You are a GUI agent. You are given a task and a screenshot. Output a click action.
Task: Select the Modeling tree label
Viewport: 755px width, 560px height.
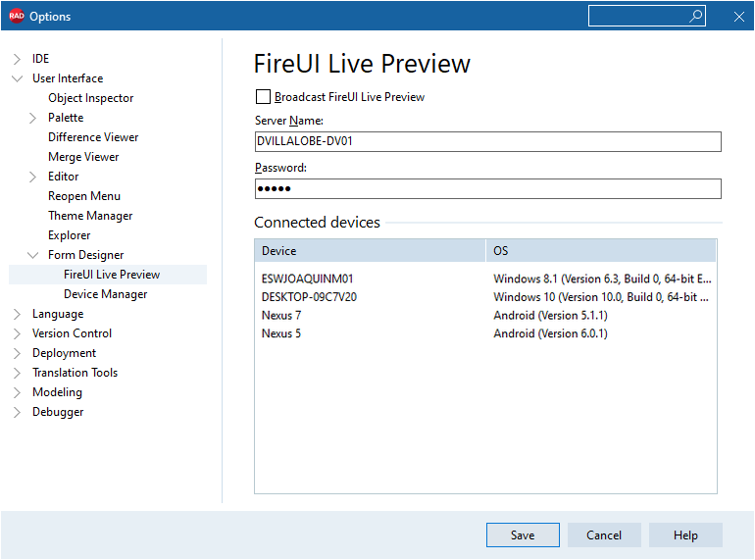click(x=57, y=392)
